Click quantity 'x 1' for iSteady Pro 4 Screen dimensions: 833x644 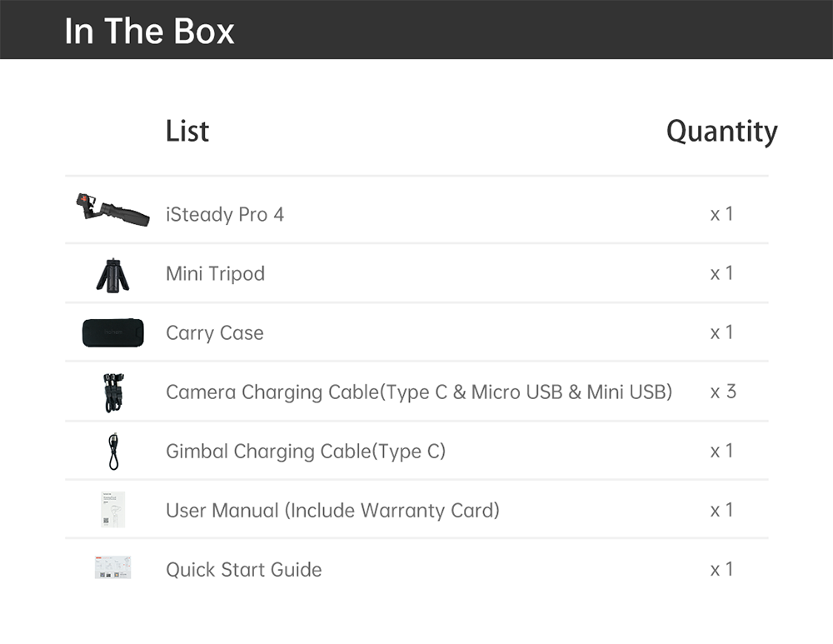click(721, 214)
